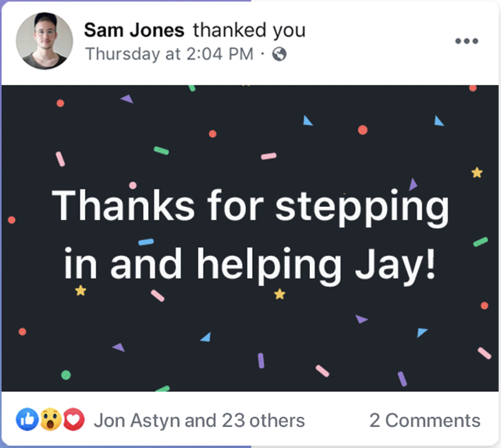Click the large red dot above "stepping"
501x448 pixels.
click(x=363, y=130)
